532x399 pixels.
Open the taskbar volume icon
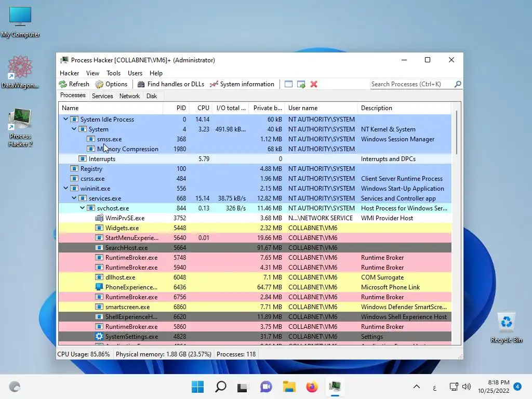467,387
